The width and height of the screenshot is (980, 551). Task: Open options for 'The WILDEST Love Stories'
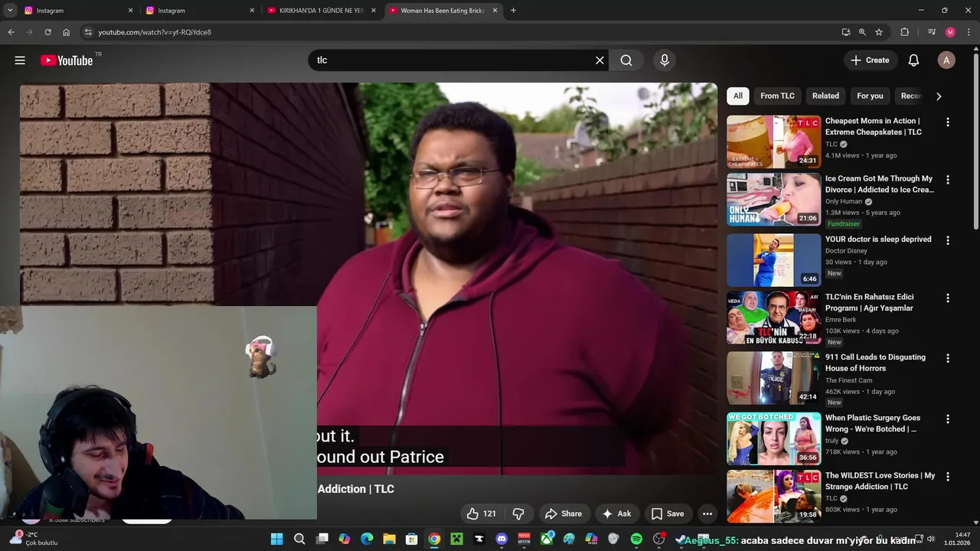click(x=948, y=477)
